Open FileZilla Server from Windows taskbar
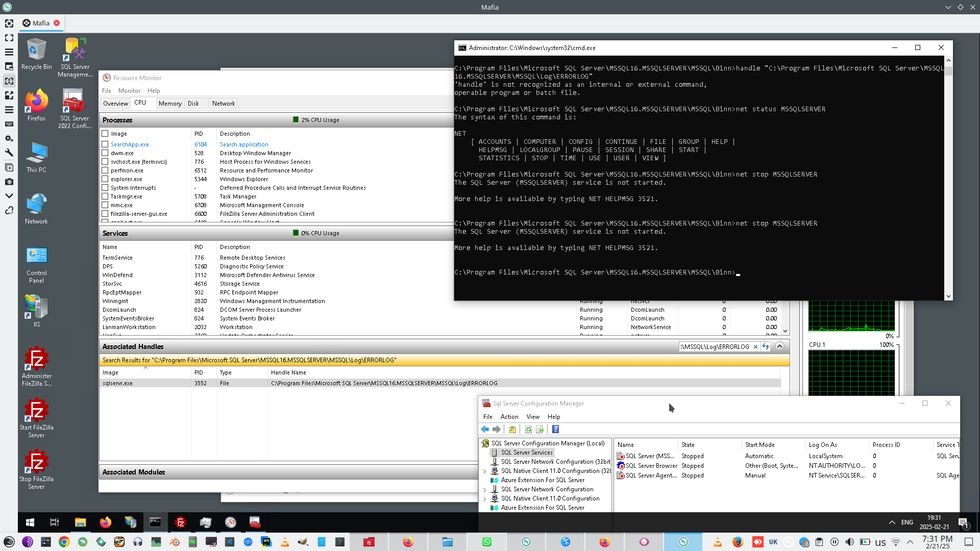The width and height of the screenshot is (980, 551). point(180,522)
